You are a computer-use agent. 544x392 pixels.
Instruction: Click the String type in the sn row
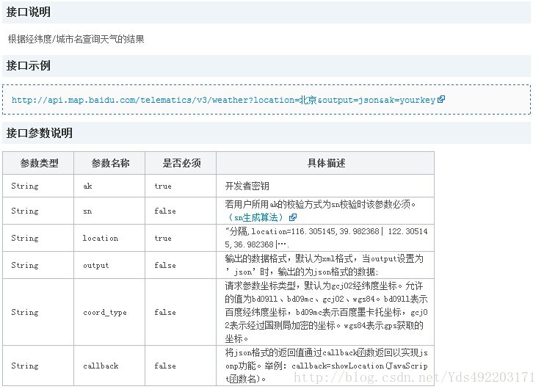pyautogui.click(x=25, y=211)
